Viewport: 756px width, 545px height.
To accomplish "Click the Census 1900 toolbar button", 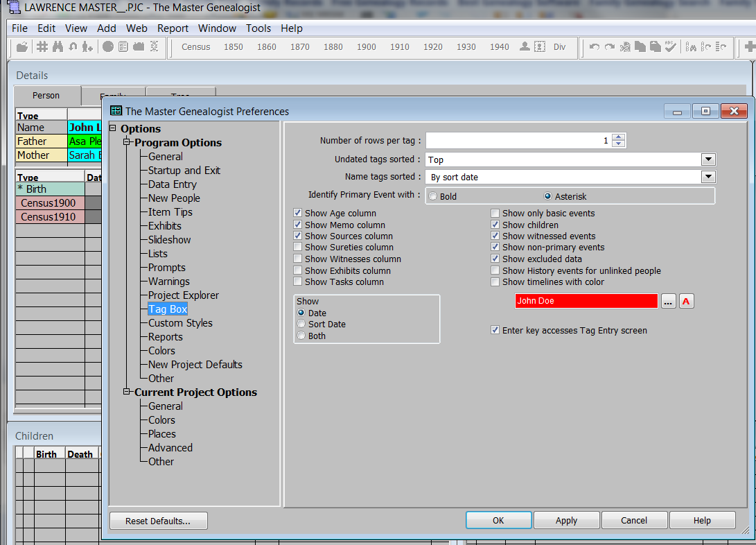I will click(367, 46).
